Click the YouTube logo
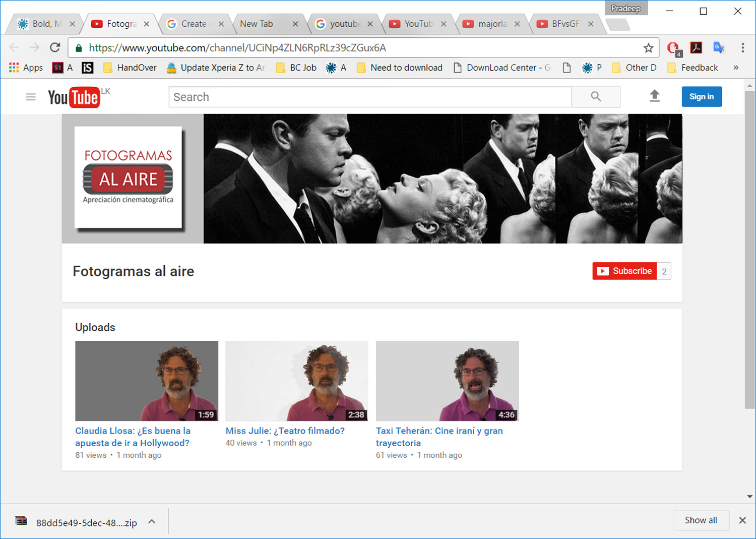 point(74,97)
